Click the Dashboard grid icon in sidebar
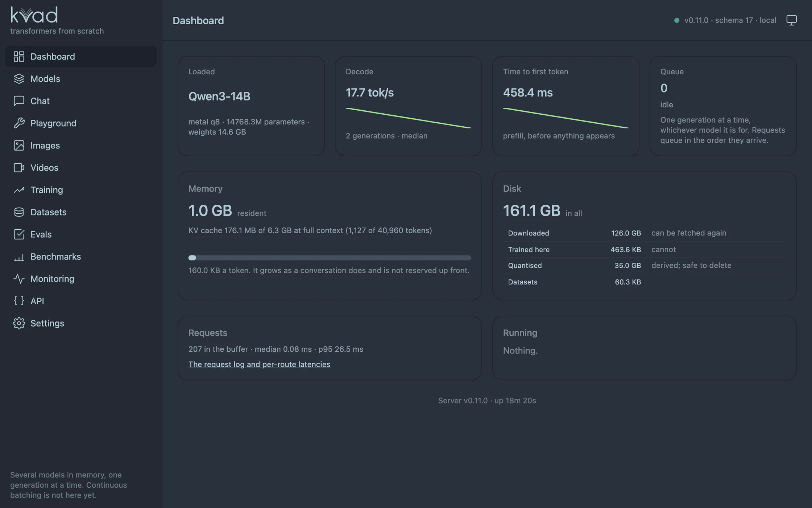This screenshot has height=508, width=812. click(19, 56)
